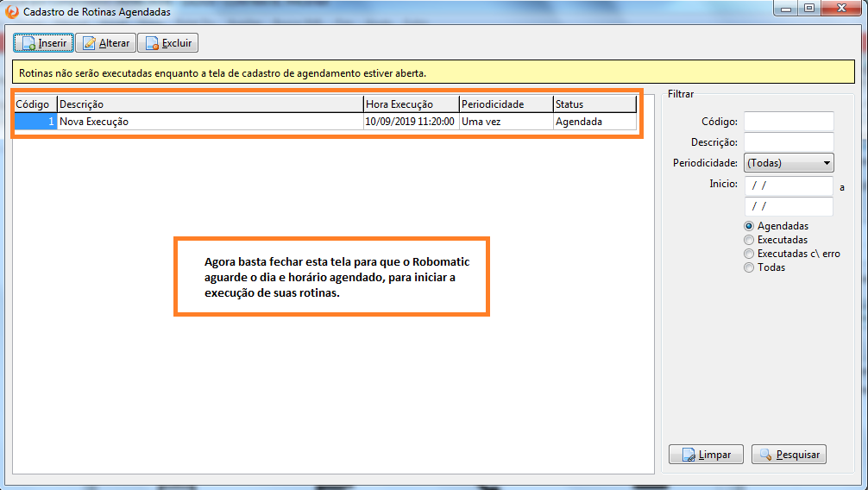Click the flame app icon in title bar
Screen dimensions: 868x490
tap(11, 11)
